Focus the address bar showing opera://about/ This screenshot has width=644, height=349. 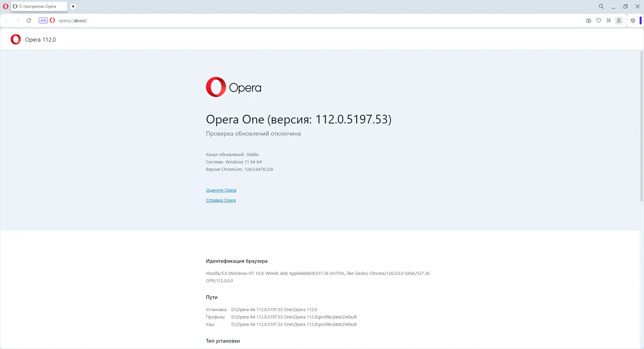[x=73, y=20]
